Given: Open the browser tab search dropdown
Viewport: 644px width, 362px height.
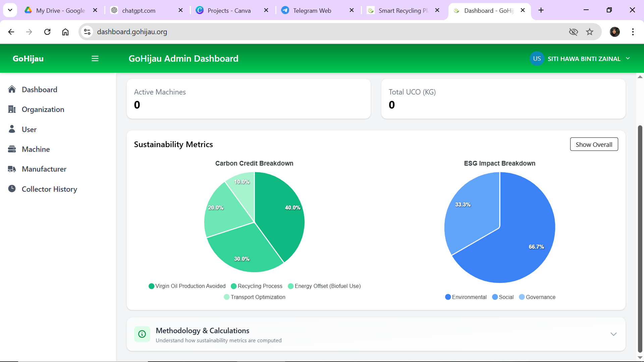Looking at the screenshot, I should pyautogui.click(x=10, y=10).
